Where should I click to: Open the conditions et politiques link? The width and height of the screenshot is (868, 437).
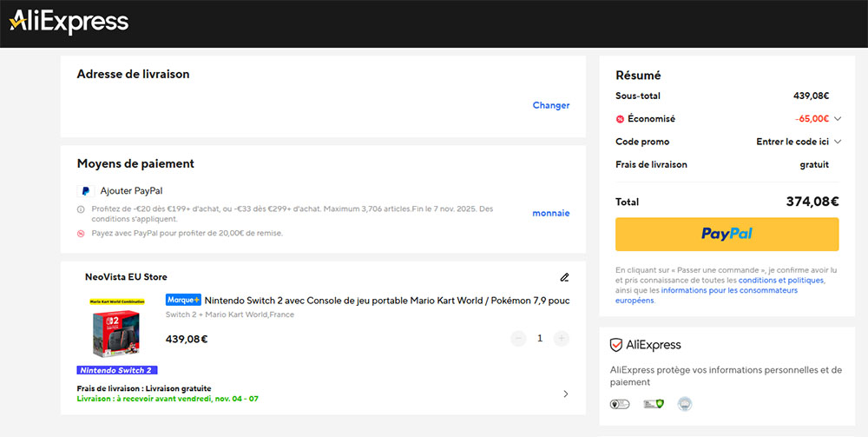point(781,281)
